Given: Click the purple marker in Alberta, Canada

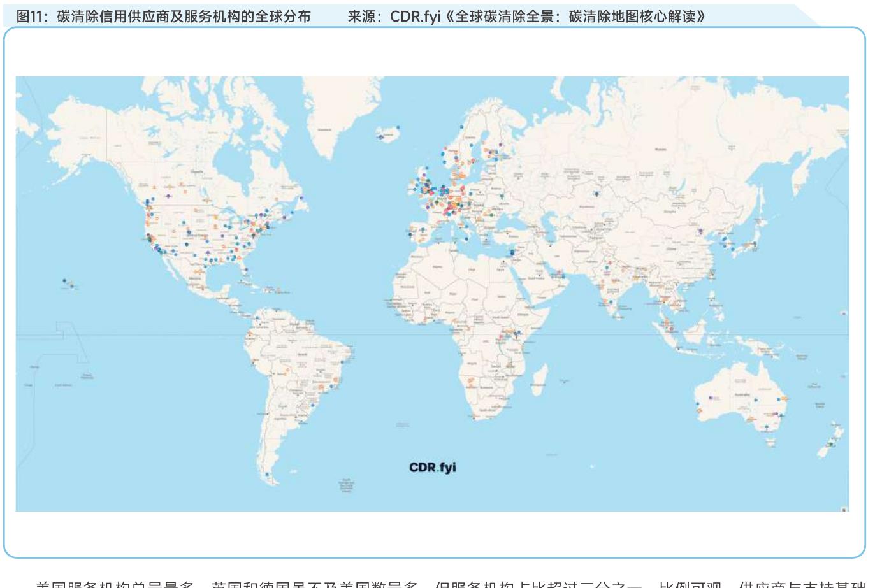Looking at the screenshot, I should 168,196.
